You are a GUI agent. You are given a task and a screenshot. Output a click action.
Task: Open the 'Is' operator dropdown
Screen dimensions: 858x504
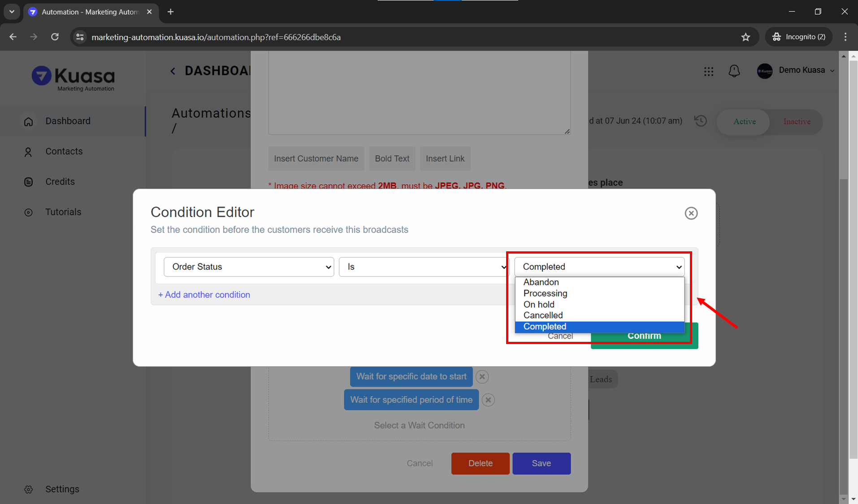pos(423,267)
